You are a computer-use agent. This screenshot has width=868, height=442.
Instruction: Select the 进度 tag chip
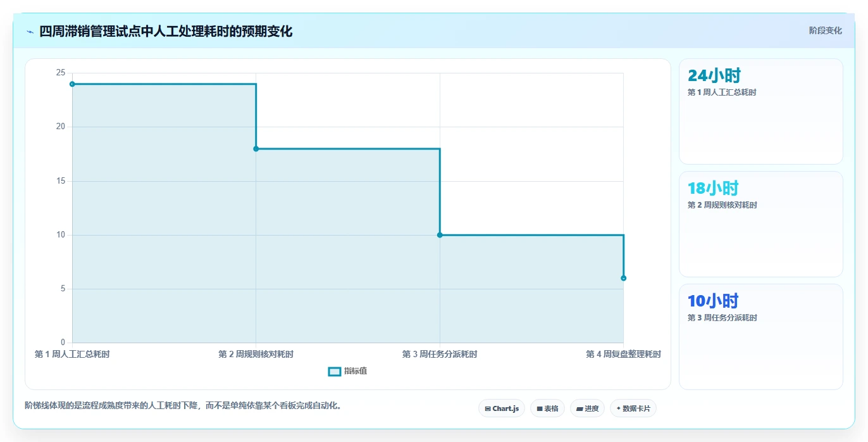coord(587,408)
